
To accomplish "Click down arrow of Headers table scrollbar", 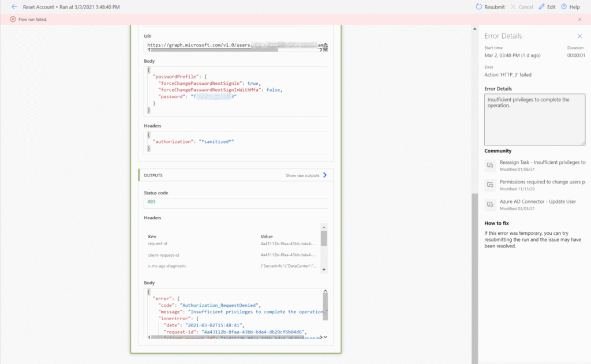I will click(324, 270).
